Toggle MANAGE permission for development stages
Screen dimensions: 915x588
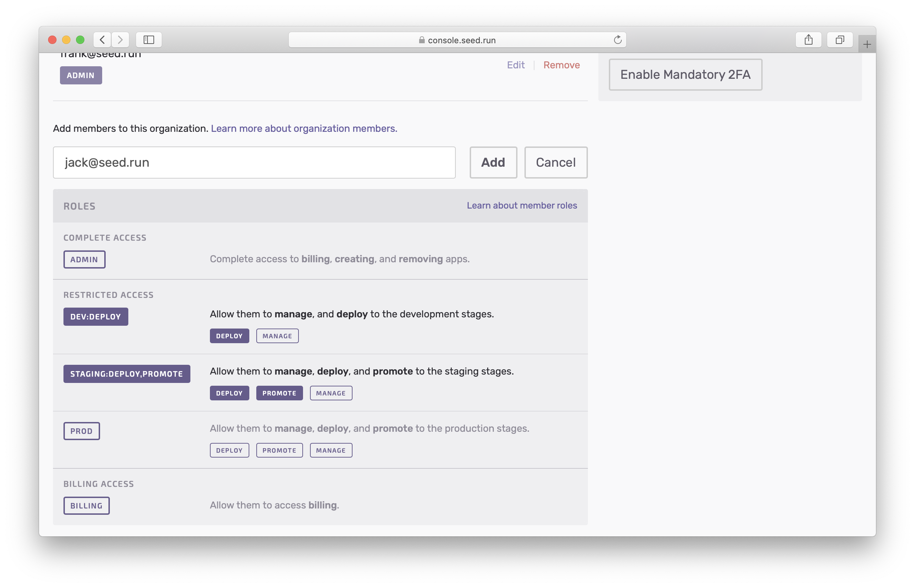point(277,336)
